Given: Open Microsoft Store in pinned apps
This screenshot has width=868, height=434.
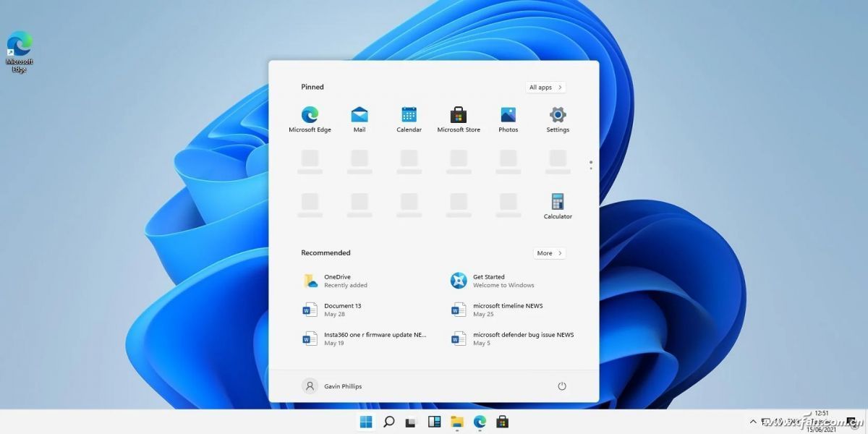Looking at the screenshot, I should click(x=459, y=119).
